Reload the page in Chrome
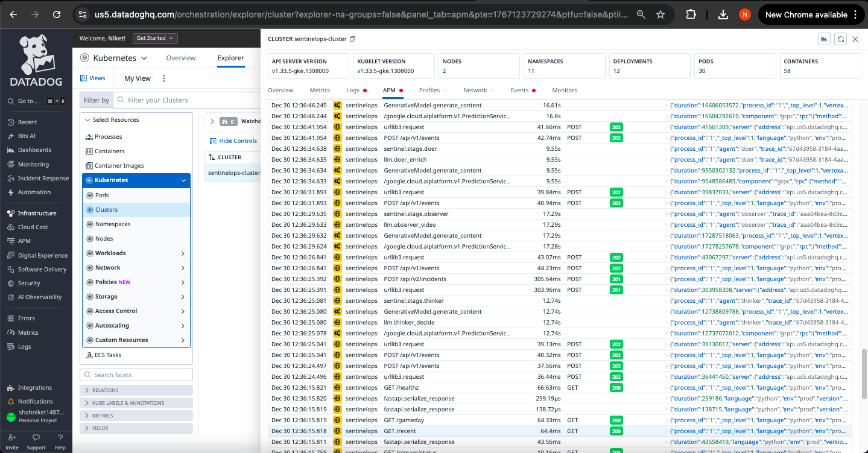Screen dimensions: 868x453 point(57,14)
